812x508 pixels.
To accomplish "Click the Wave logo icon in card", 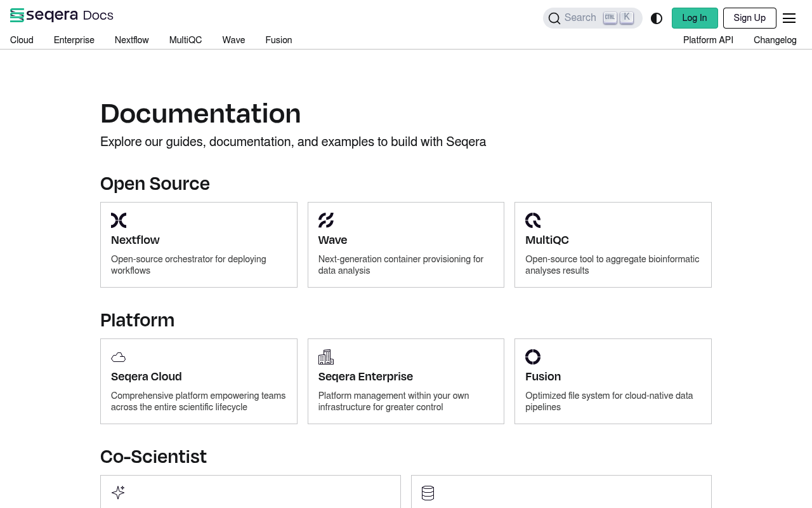I will (326, 220).
